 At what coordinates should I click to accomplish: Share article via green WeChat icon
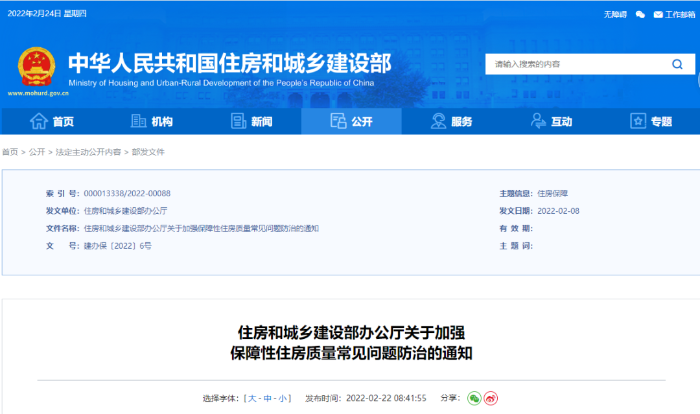[x=474, y=398]
